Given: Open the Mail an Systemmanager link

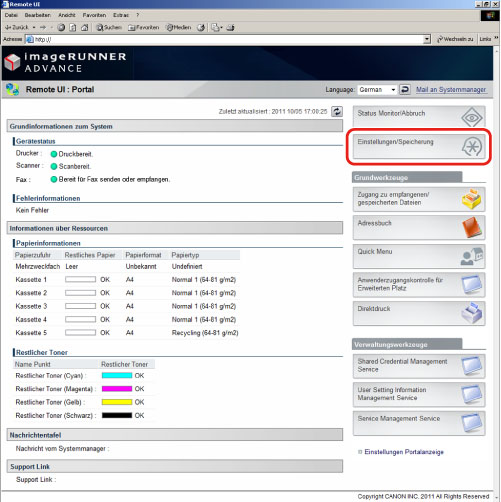Looking at the screenshot, I should [x=451, y=90].
